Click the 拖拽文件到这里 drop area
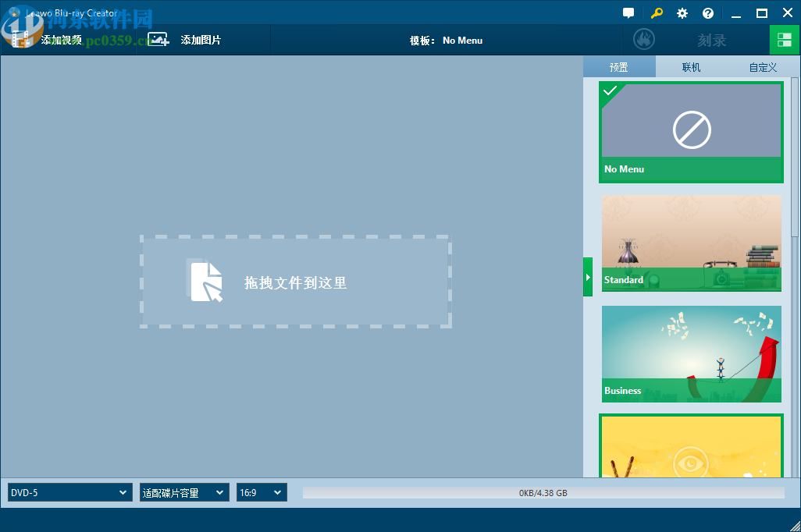Viewport: 801px width, 532px height. tap(295, 282)
